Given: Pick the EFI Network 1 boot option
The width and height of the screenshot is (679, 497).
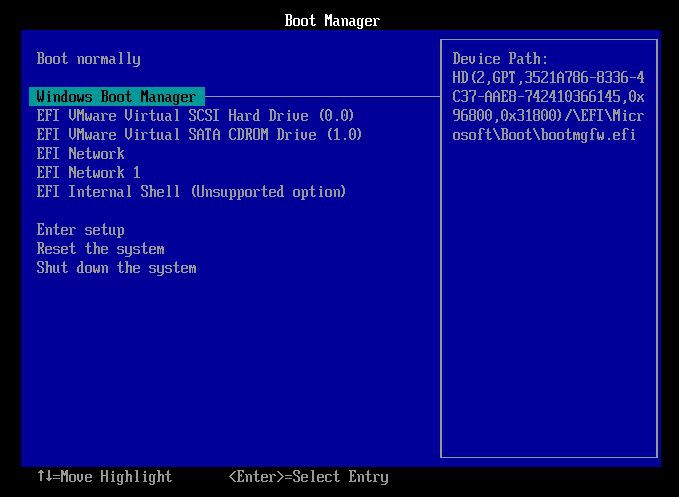Looking at the screenshot, I should point(88,173).
